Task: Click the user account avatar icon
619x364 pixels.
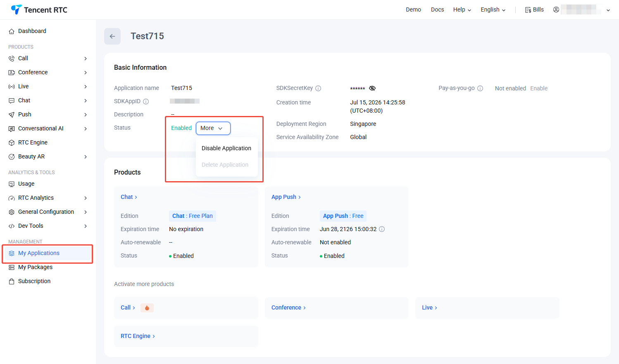Action: (556, 9)
